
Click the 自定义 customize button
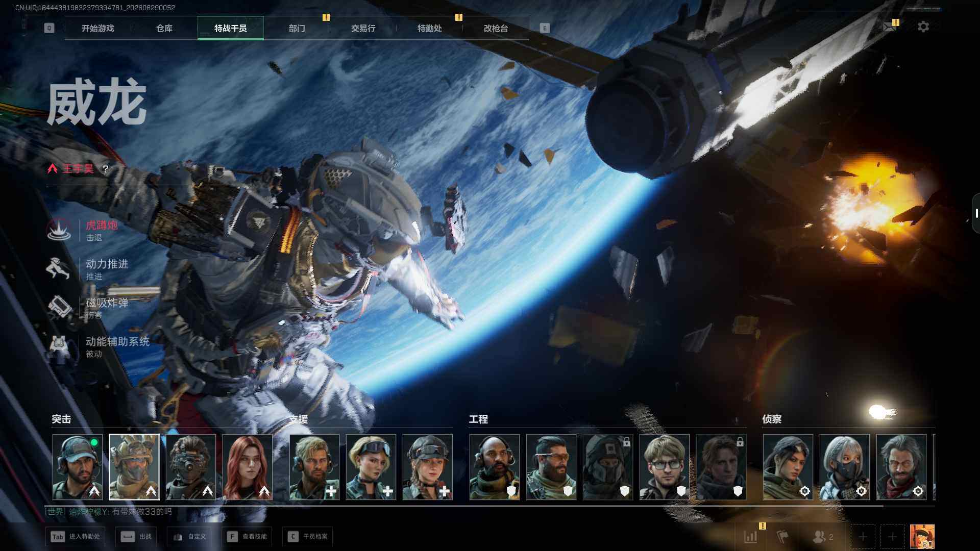point(190,537)
